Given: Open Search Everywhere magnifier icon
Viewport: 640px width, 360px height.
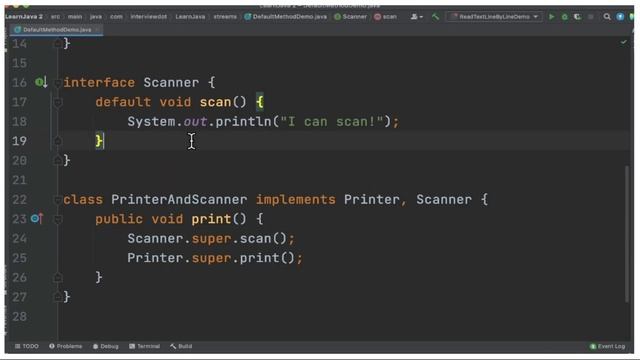Looking at the screenshot, I should click(607, 17).
